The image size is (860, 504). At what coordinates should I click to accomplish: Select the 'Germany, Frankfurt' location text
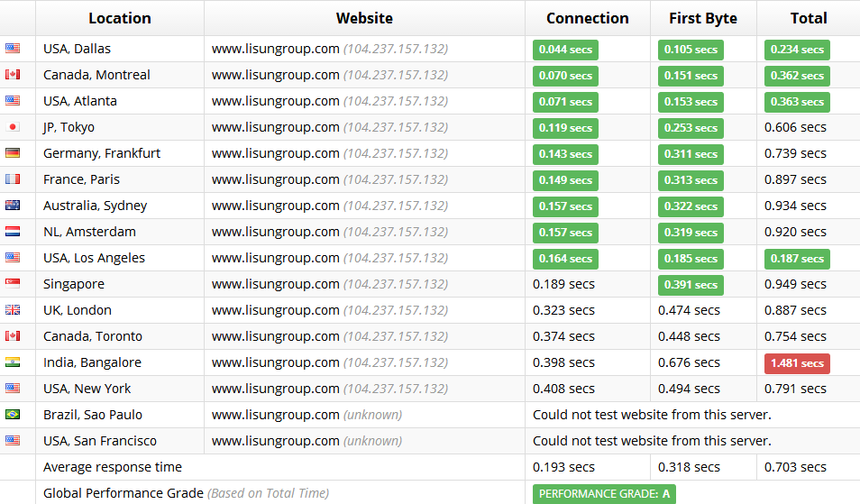102,153
